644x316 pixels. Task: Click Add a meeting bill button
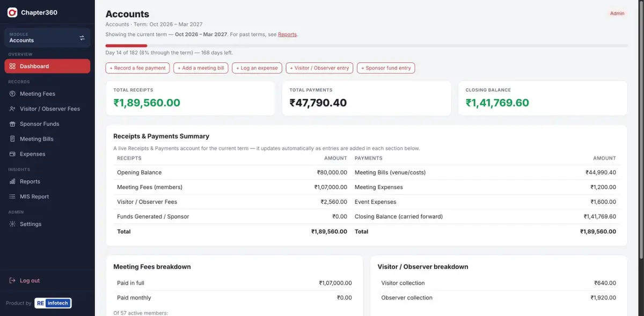click(x=201, y=68)
